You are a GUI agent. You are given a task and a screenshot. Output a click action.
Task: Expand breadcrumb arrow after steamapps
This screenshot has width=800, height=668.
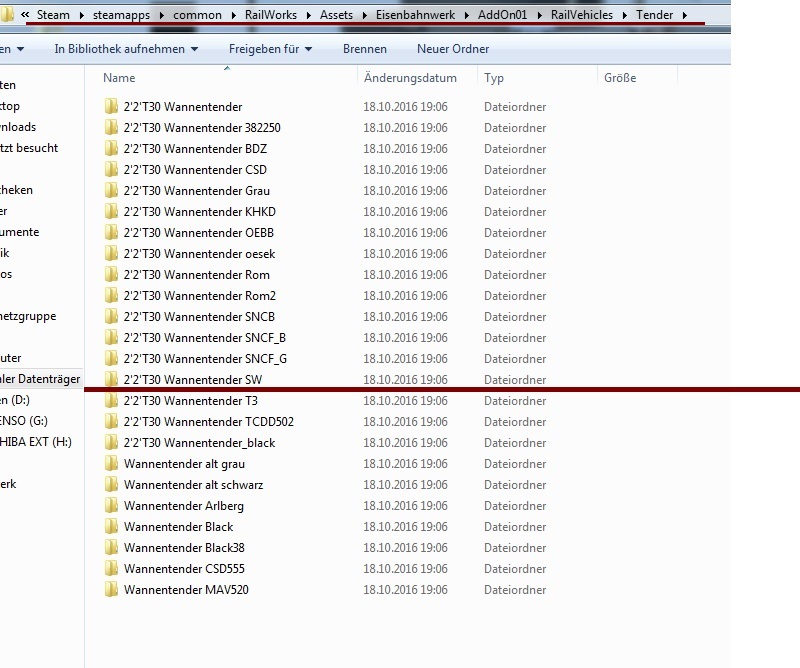(x=162, y=15)
